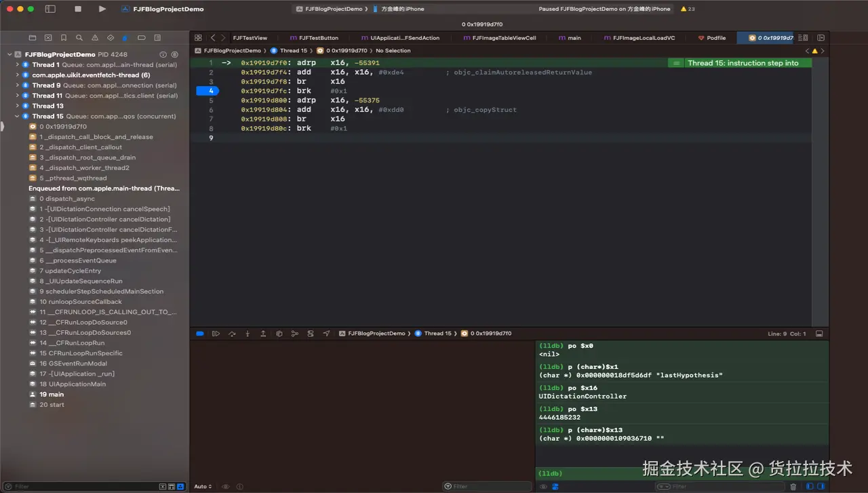This screenshot has width=868, height=493.
Task: Open Debug View Hierarchy cube icon
Action: pos(279,334)
